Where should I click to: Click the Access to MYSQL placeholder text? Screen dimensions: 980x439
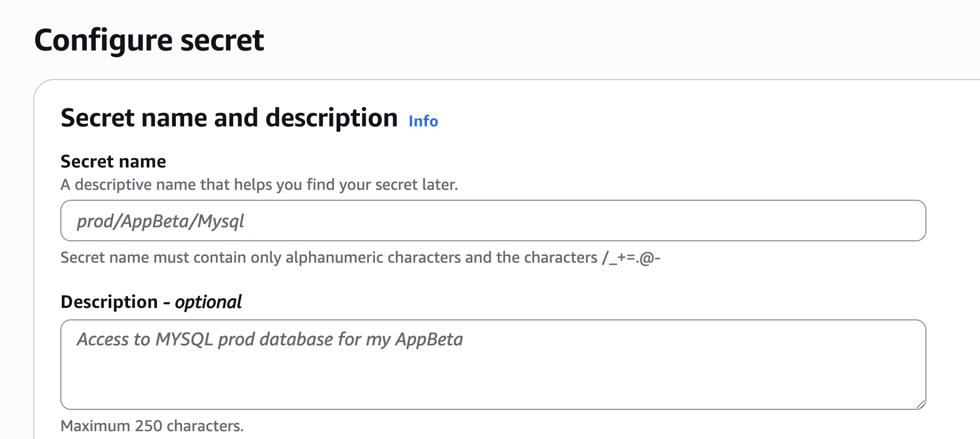[x=270, y=339]
